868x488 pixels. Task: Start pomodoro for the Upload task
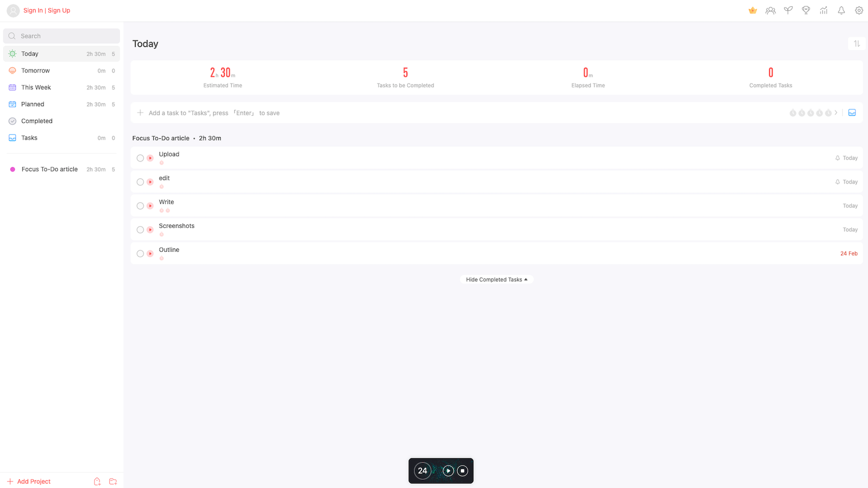[150, 158]
